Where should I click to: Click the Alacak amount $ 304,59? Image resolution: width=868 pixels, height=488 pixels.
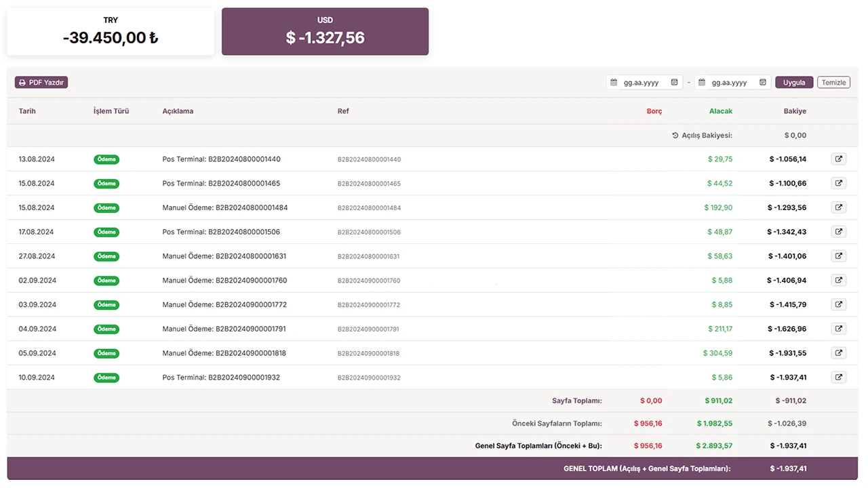pyautogui.click(x=717, y=353)
